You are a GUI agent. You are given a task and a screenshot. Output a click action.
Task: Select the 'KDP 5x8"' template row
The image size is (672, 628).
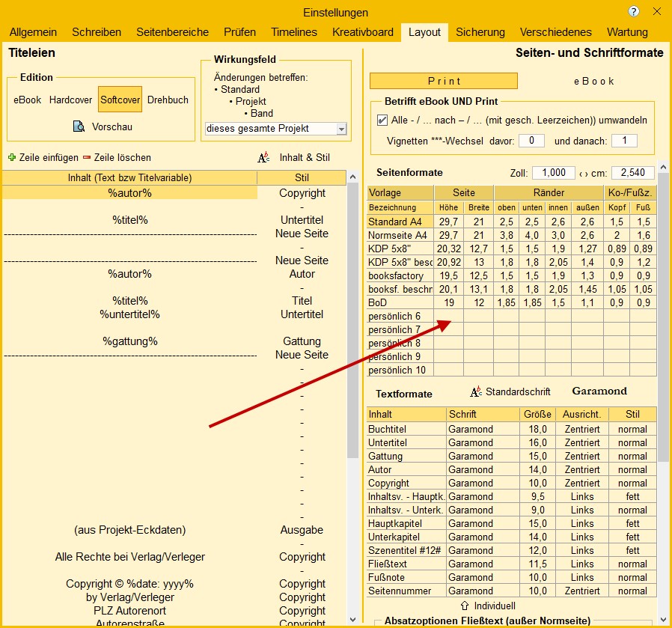coord(512,249)
